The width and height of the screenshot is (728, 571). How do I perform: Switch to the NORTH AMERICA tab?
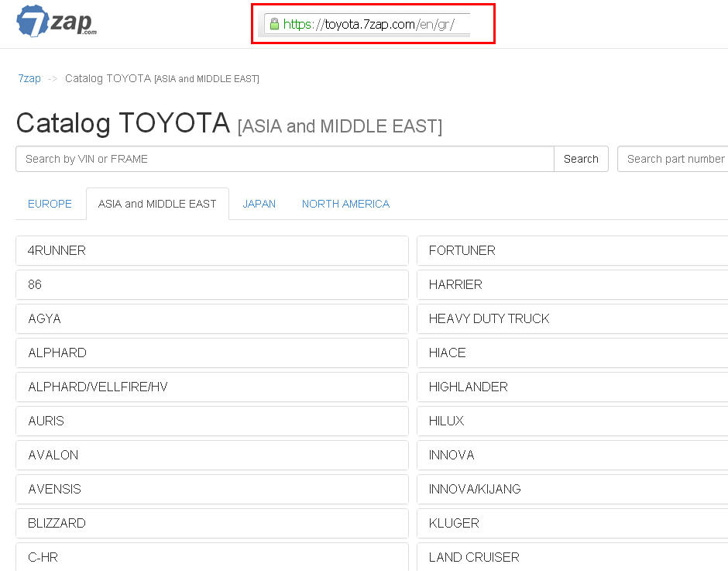345,204
